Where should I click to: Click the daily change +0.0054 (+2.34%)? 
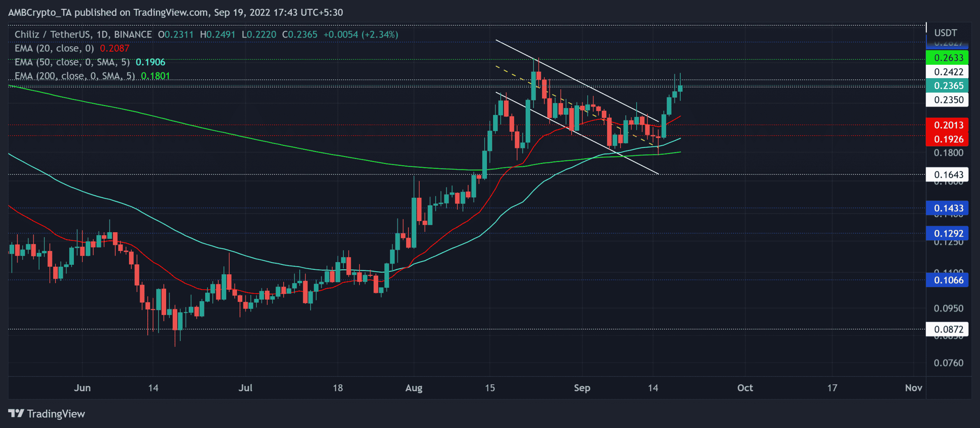point(361,34)
